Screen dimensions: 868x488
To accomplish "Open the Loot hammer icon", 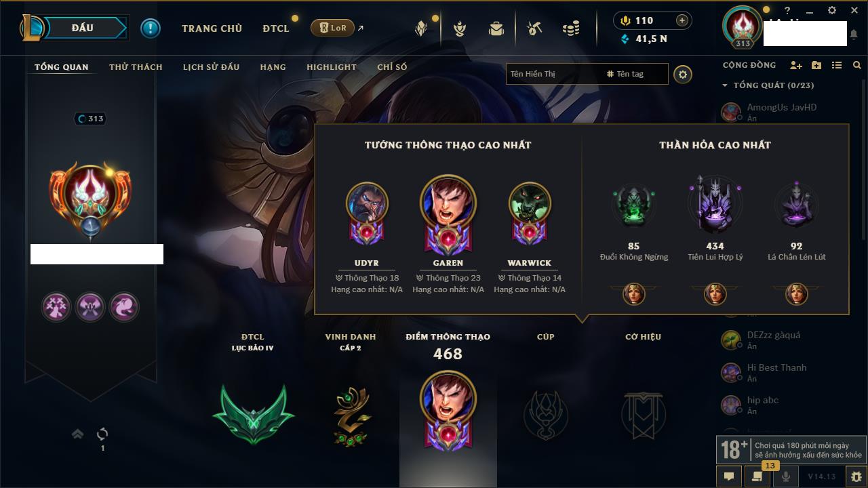I will (x=534, y=28).
